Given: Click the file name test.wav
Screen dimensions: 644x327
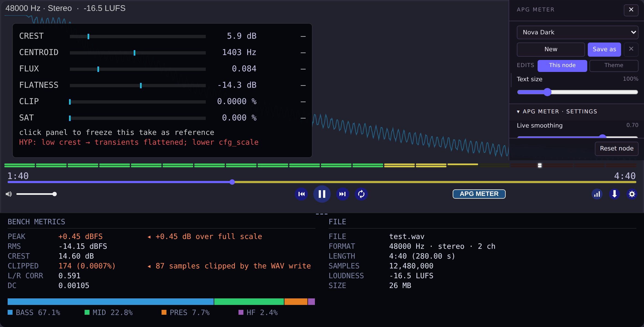Looking at the screenshot, I should 407,237.
